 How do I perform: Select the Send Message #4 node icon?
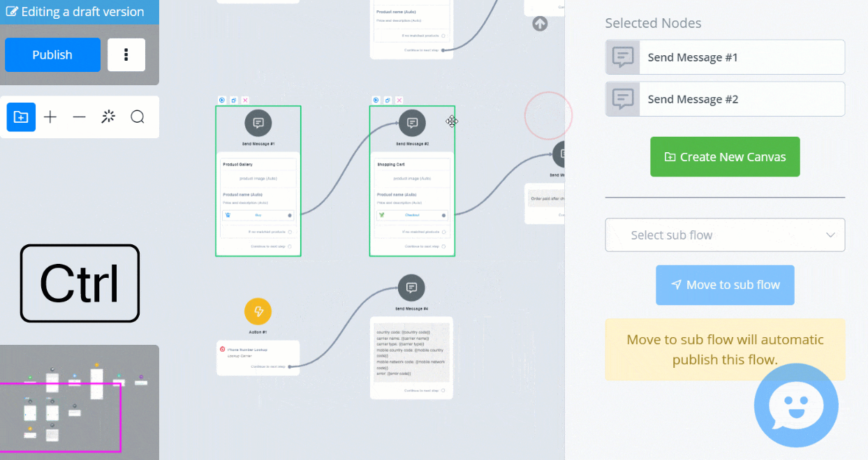411,288
